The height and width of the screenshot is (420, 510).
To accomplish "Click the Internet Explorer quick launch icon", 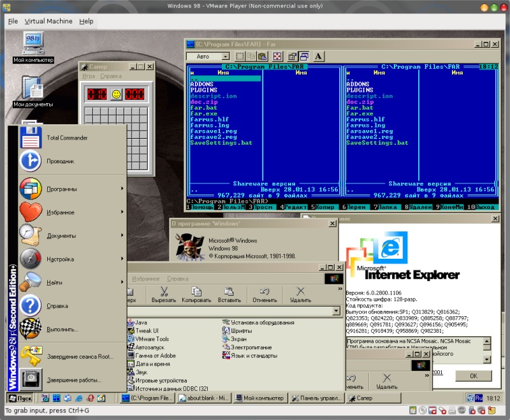I will 78,398.
